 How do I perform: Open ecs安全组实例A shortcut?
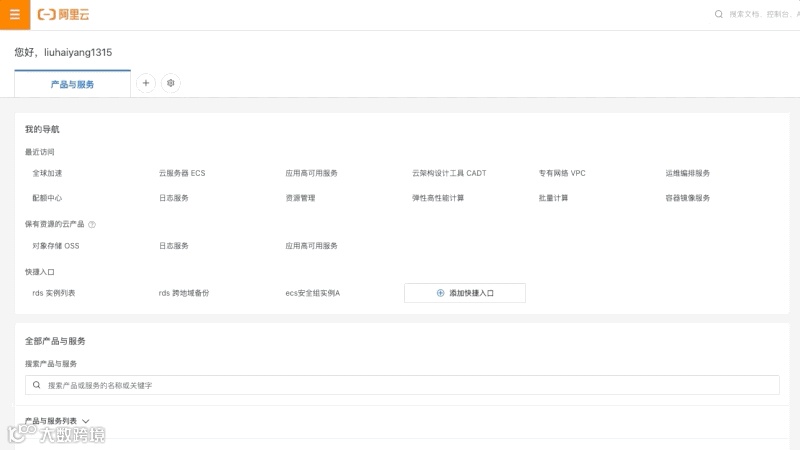click(x=313, y=293)
